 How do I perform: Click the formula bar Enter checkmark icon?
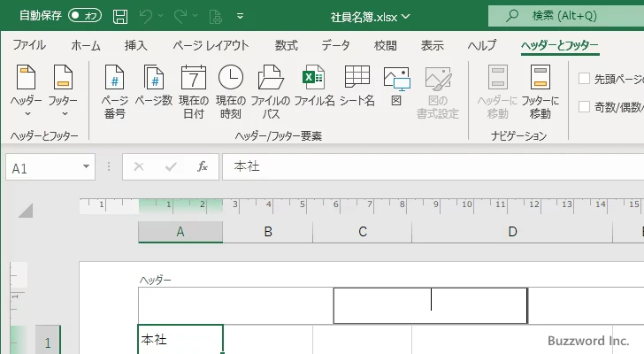point(171,166)
